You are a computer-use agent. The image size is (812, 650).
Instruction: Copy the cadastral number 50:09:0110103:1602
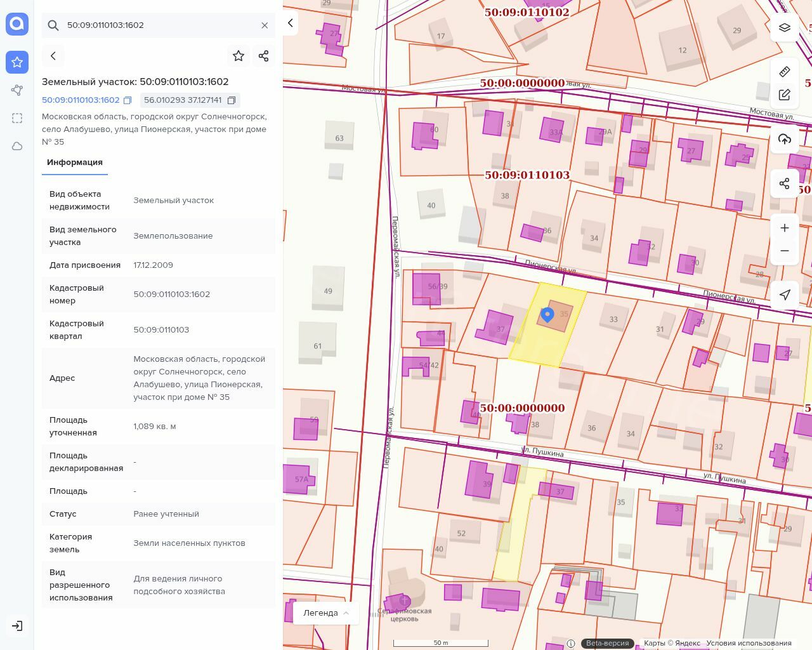128,100
